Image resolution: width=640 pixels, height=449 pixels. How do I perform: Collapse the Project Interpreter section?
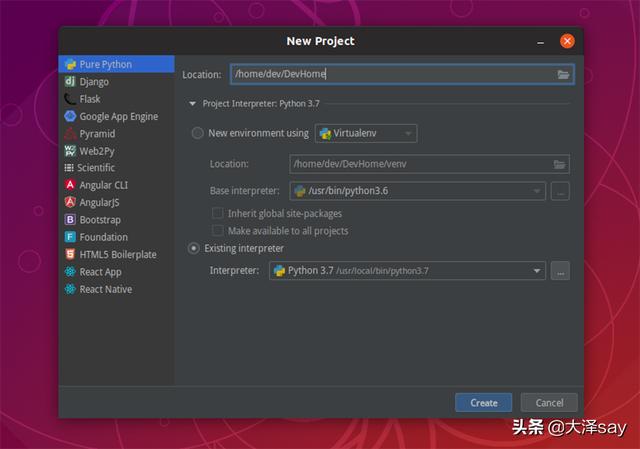pyautogui.click(x=193, y=104)
